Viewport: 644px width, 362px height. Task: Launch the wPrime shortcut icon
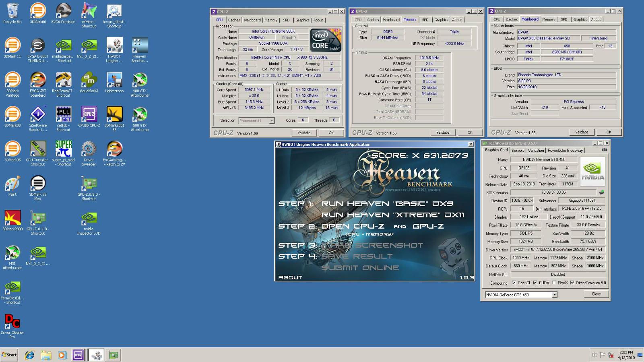89,15
